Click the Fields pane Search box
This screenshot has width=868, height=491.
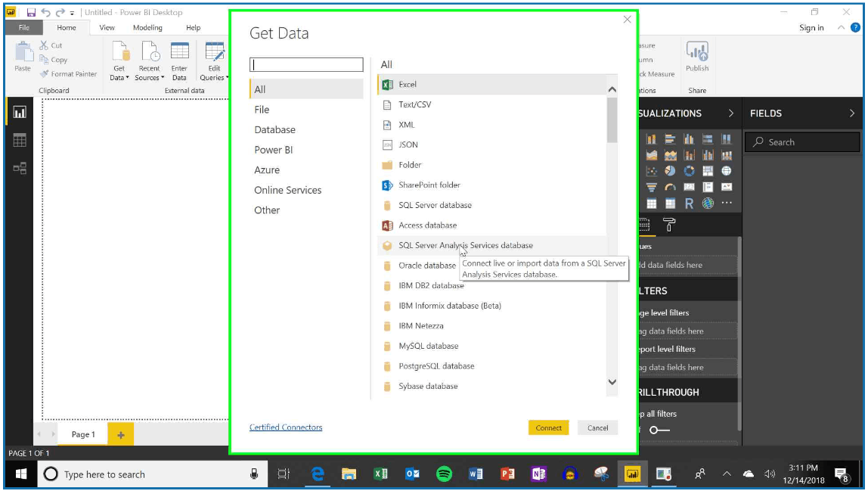pyautogui.click(x=801, y=142)
